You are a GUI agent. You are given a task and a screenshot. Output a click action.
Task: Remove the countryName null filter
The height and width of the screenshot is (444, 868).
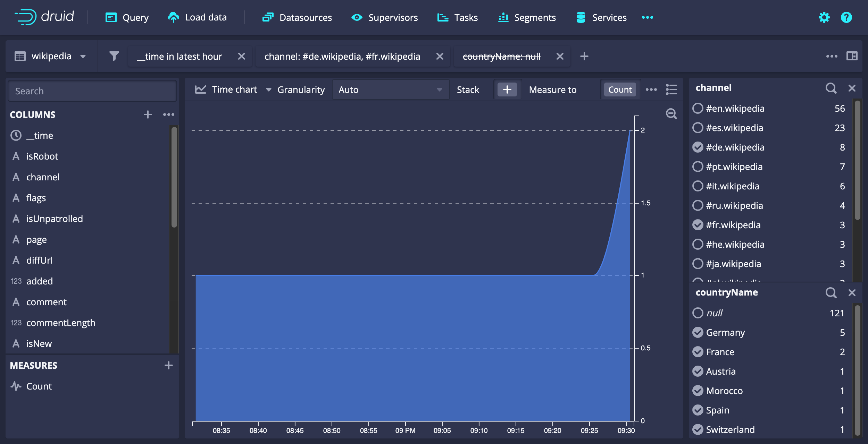point(560,56)
